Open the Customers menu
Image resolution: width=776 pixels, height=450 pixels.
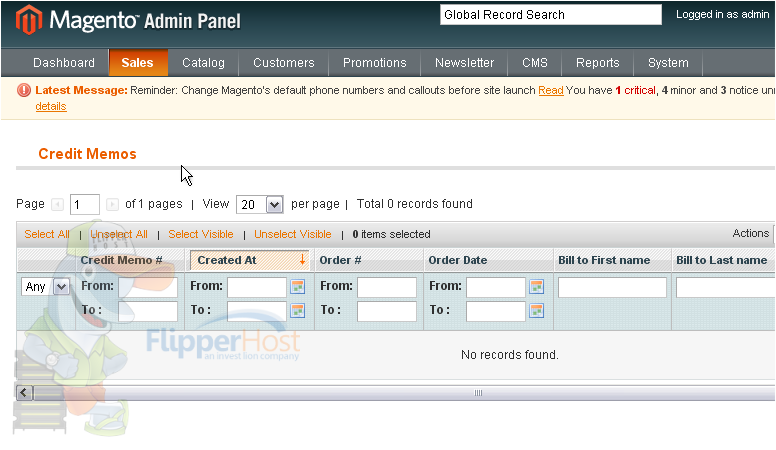tap(284, 63)
